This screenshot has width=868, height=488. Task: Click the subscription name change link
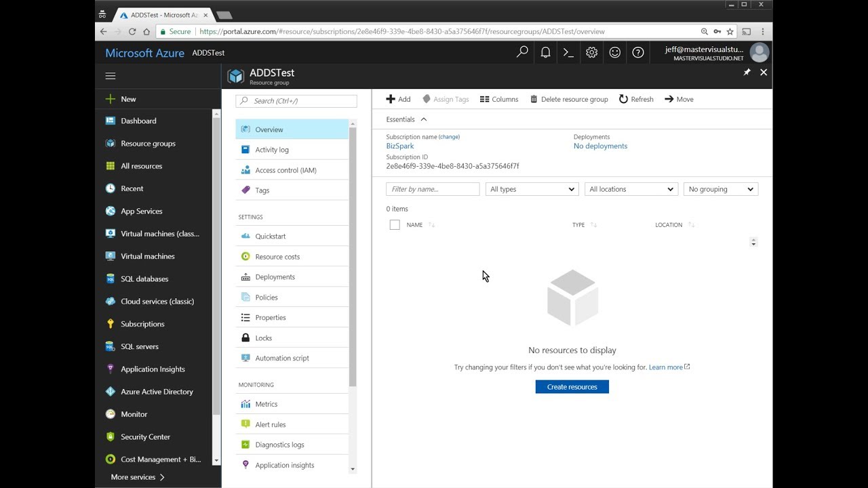pos(449,137)
